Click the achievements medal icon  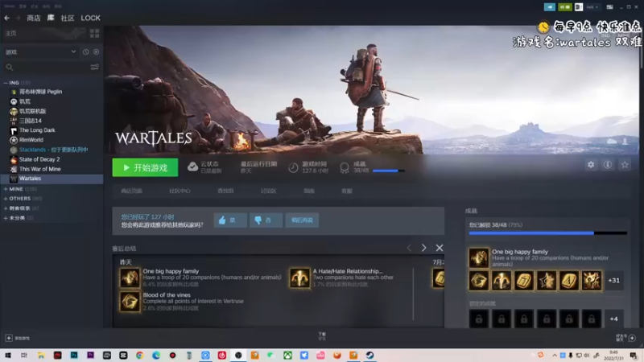pyautogui.click(x=345, y=167)
